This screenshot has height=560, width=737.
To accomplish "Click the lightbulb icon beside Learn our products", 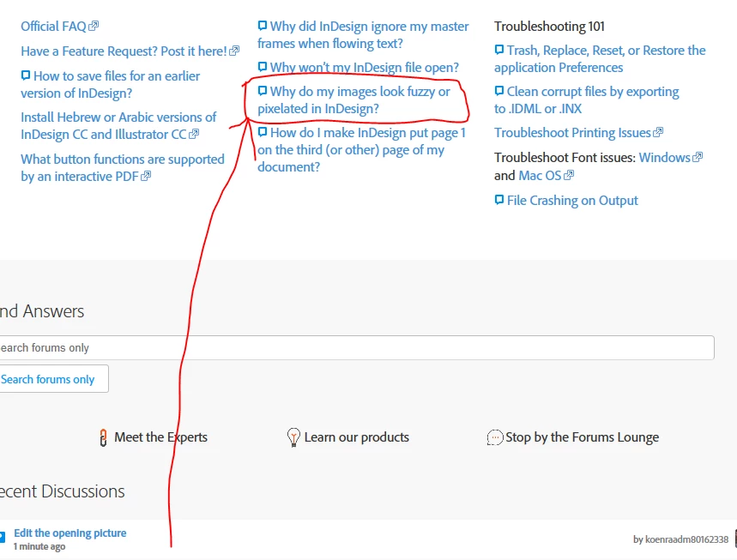I will tap(293, 437).
